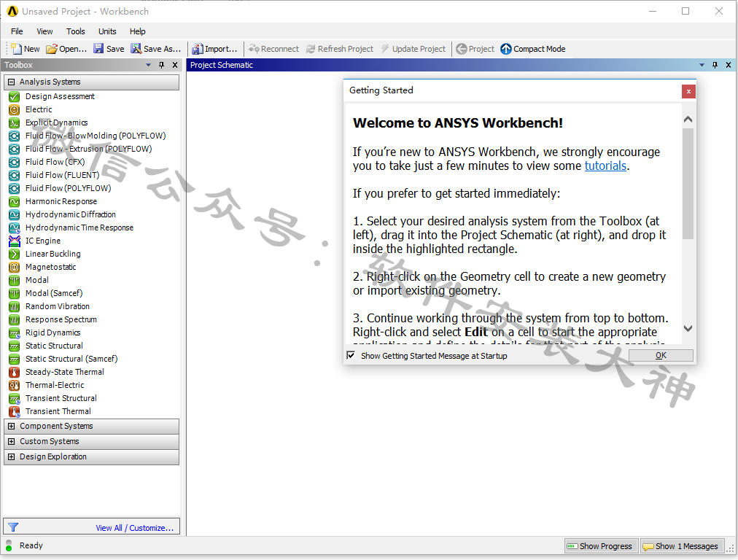Click Show 1 Messages button
The image size is (738, 560).
click(x=682, y=546)
